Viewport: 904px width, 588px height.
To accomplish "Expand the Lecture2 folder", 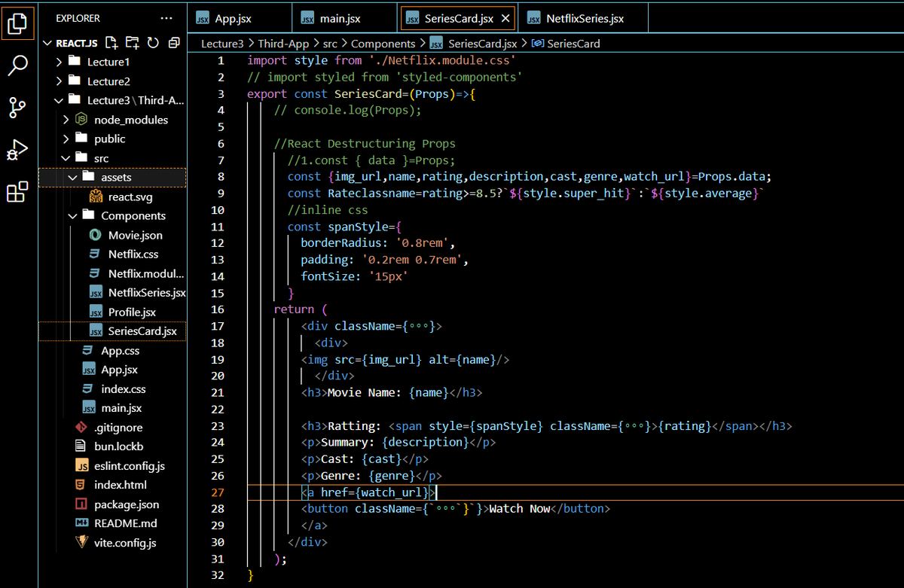I will tap(108, 81).
